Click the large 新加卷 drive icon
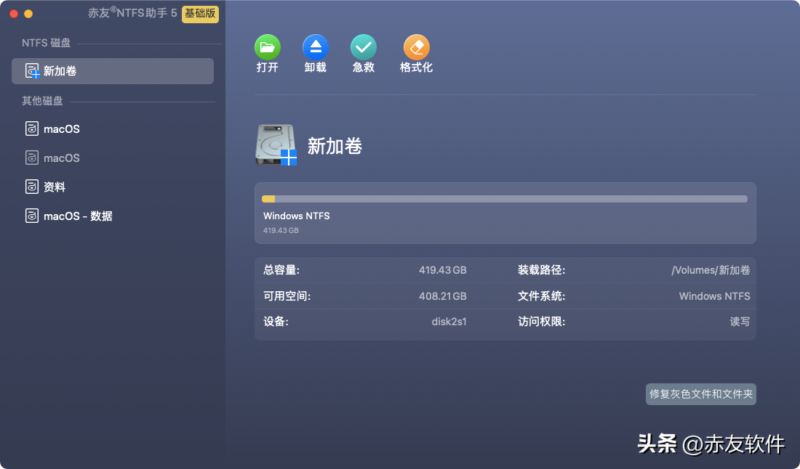This screenshot has height=469, width=800. [276, 146]
